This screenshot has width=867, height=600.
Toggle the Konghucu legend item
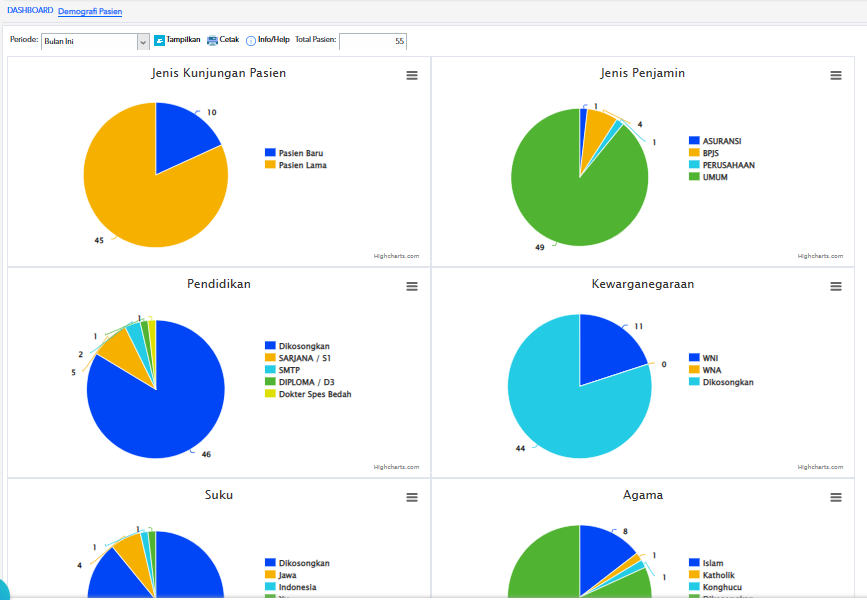pyautogui.click(x=715, y=587)
